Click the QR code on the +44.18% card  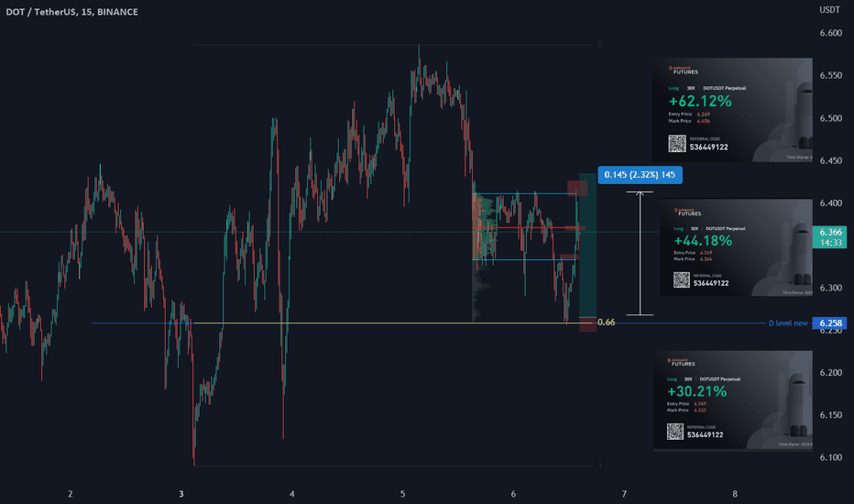[682, 280]
